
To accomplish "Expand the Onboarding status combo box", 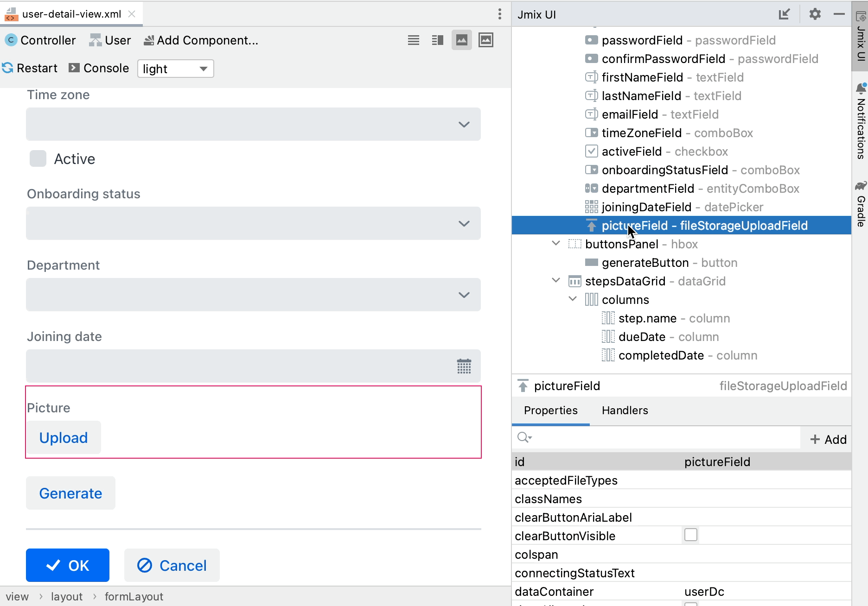I will click(x=464, y=223).
